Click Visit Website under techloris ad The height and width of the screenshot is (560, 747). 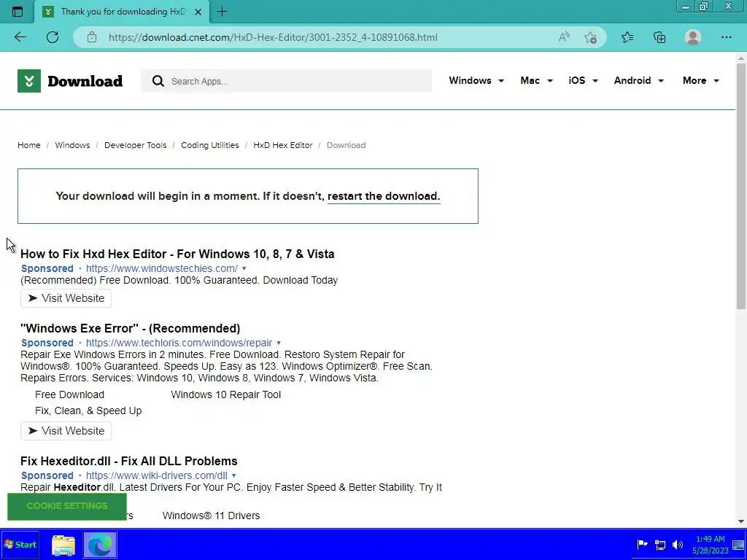click(66, 431)
